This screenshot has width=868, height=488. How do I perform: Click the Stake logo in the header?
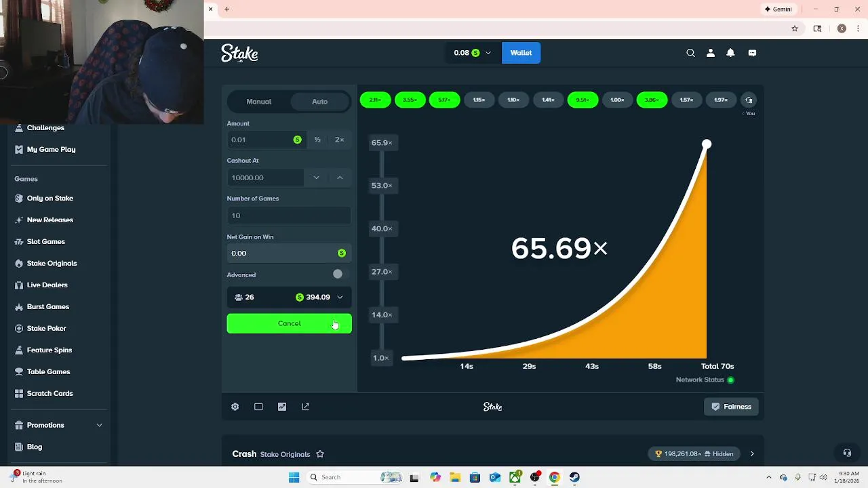coord(239,54)
